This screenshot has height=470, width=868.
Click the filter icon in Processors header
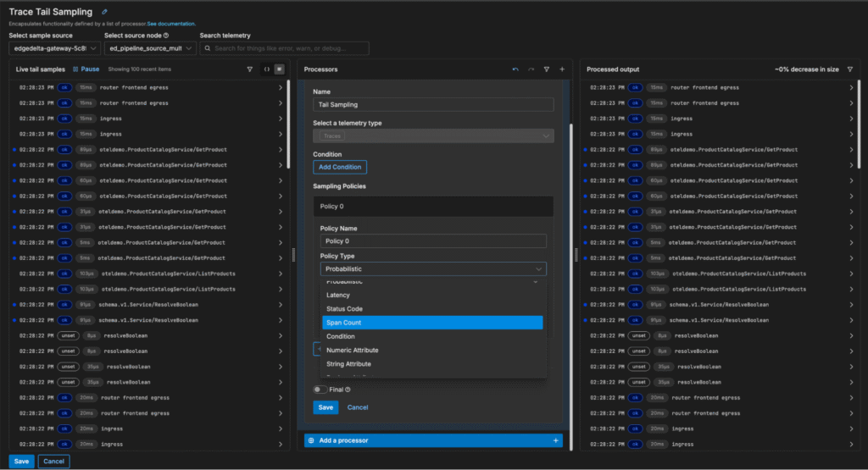click(547, 69)
